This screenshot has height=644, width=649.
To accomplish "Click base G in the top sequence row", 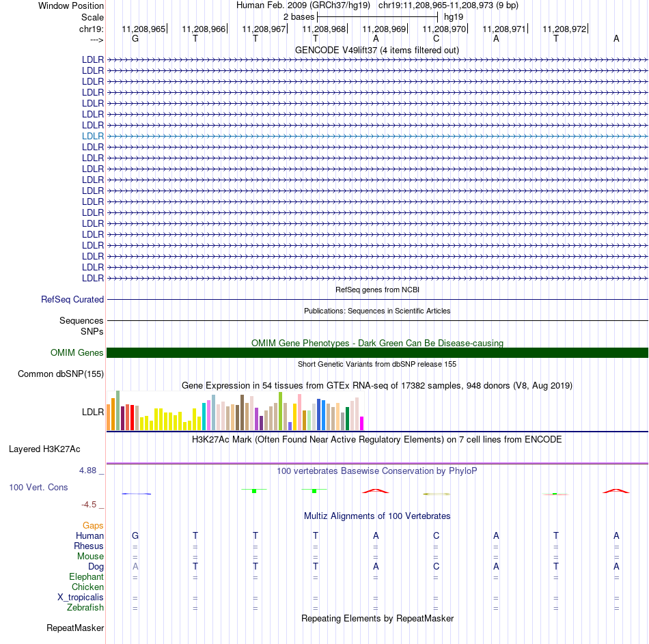I will (135, 38).
